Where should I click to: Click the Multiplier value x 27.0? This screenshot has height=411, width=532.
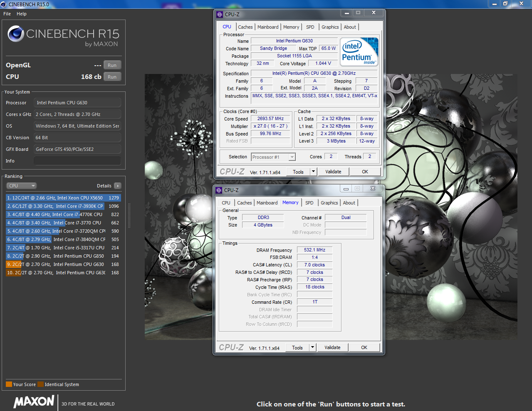point(271,126)
